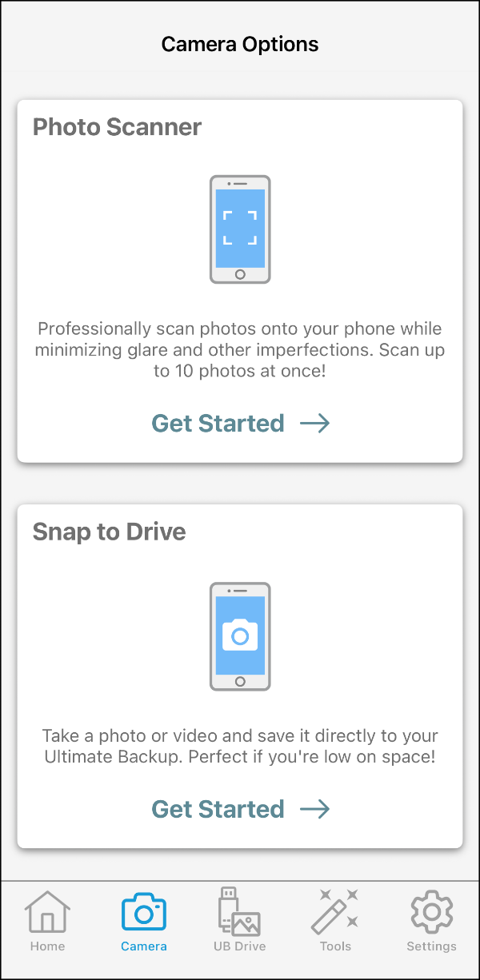The width and height of the screenshot is (480, 980).
Task: Click the arrow beside Snap to Drive Get Started
Action: coord(315,809)
